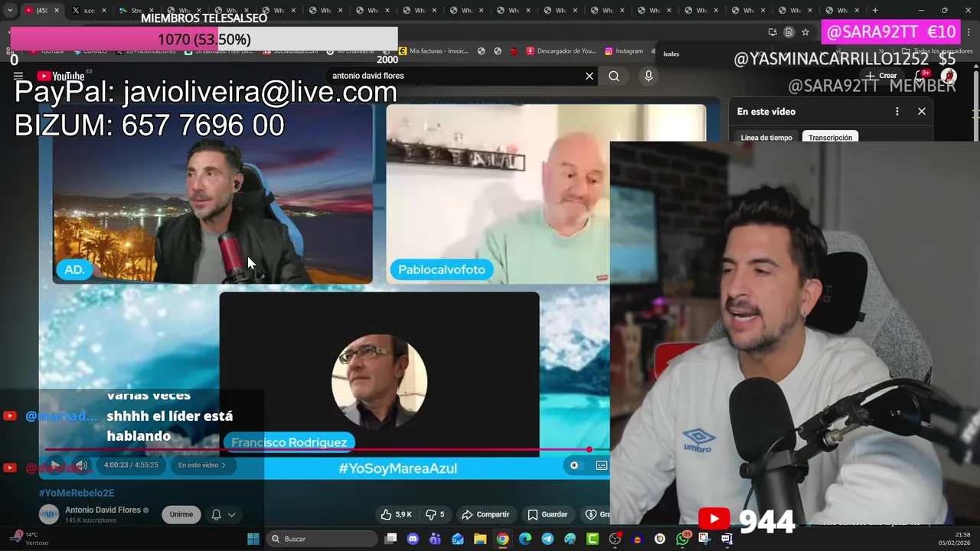Screen dimensions: 980x551
Task: Mute the video with the speaker icon
Action: [82, 465]
